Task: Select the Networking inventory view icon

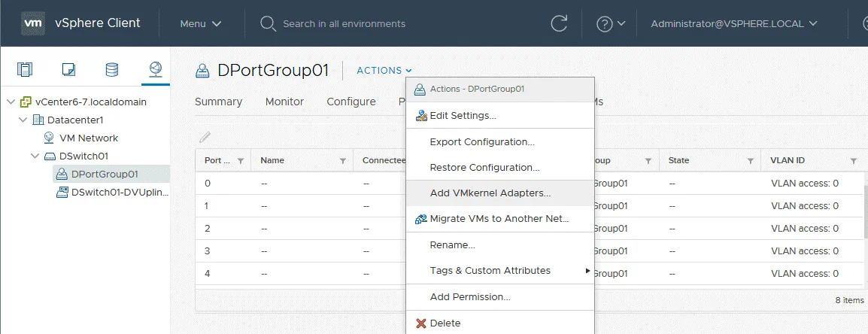Action: pyautogui.click(x=155, y=70)
